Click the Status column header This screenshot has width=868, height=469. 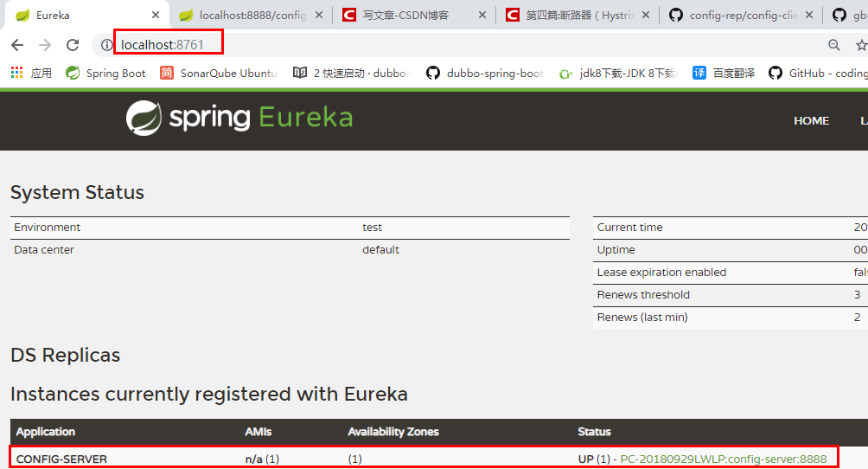click(594, 432)
